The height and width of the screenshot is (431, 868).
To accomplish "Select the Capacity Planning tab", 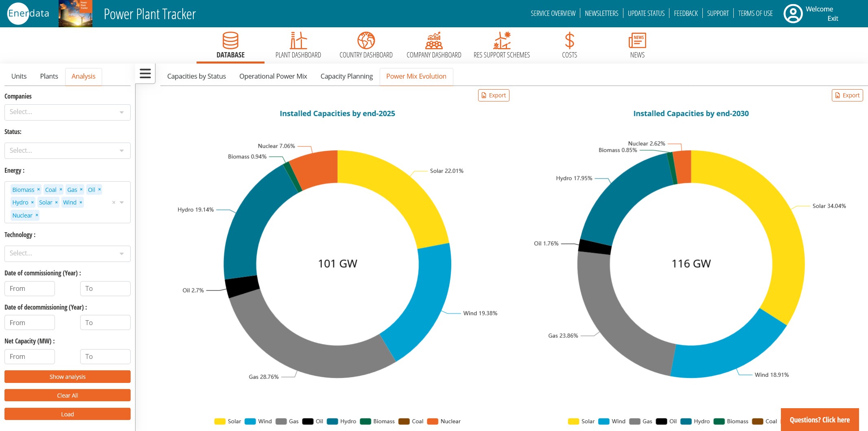I will 346,76.
